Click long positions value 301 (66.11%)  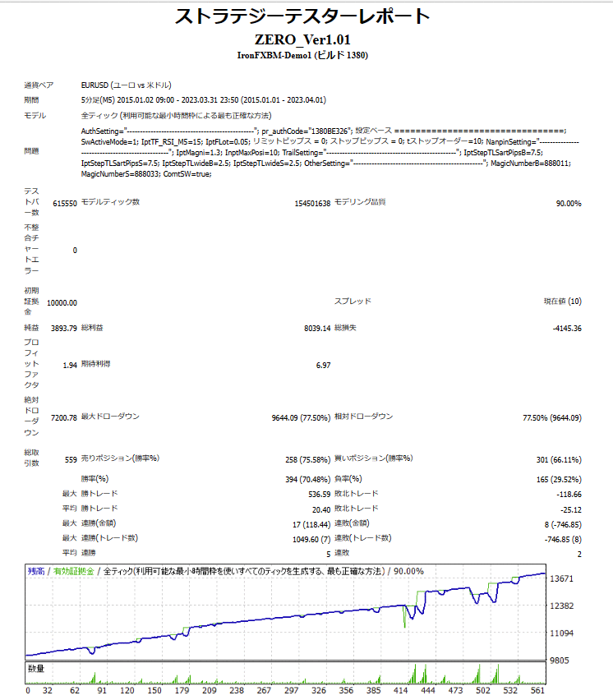(x=559, y=460)
